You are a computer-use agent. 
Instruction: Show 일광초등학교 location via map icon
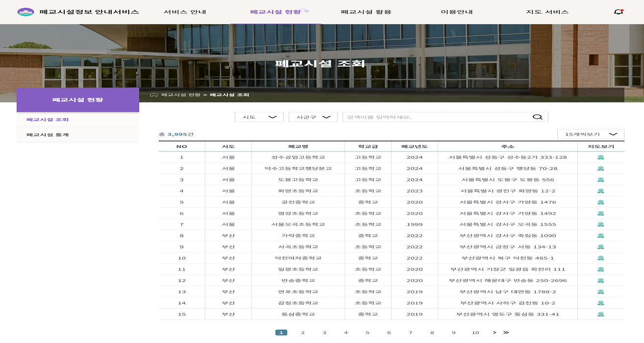click(600, 269)
